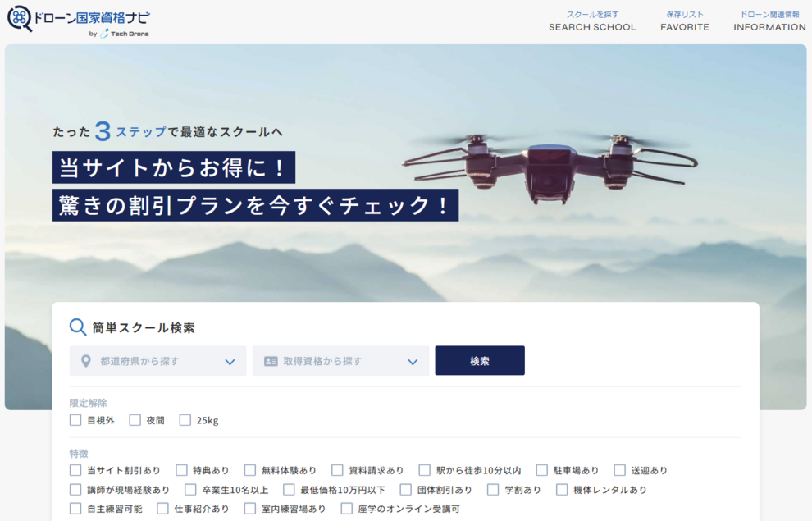
Task: Tick the 無料体験あり checkbox
Action: [x=250, y=470]
